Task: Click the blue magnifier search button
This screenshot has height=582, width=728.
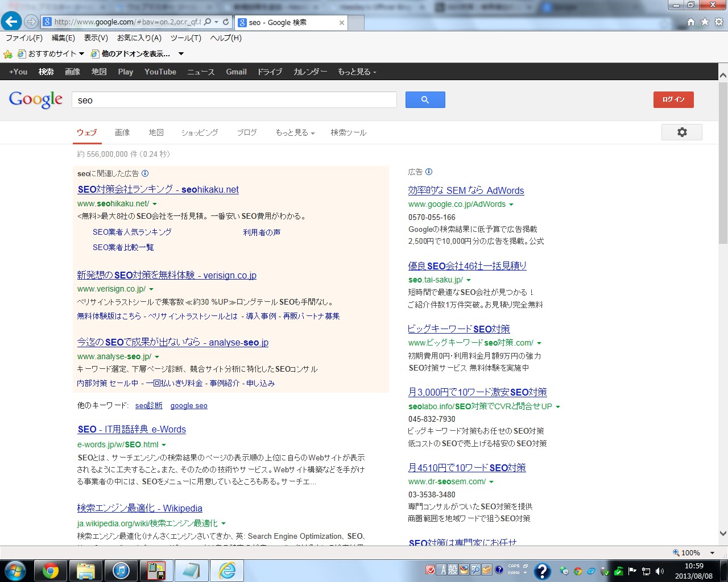Action: pyautogui.click(x=425, y=99)
